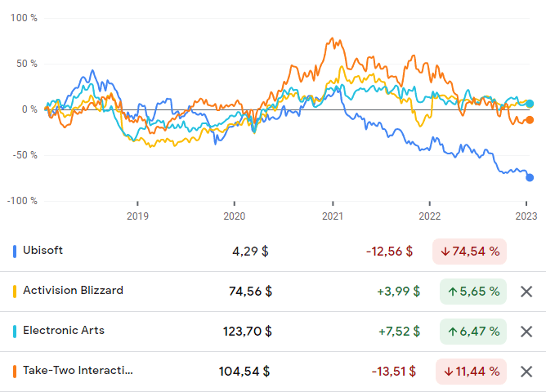Click the 2021 label on the time axis
This screenshot has height=392, width=546.
coord(332,216)
